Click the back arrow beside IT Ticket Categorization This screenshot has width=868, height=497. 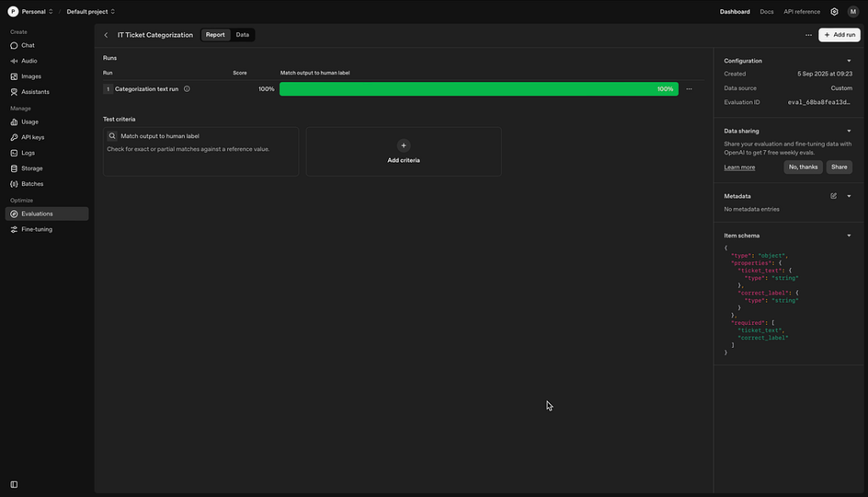coord(106,36)
